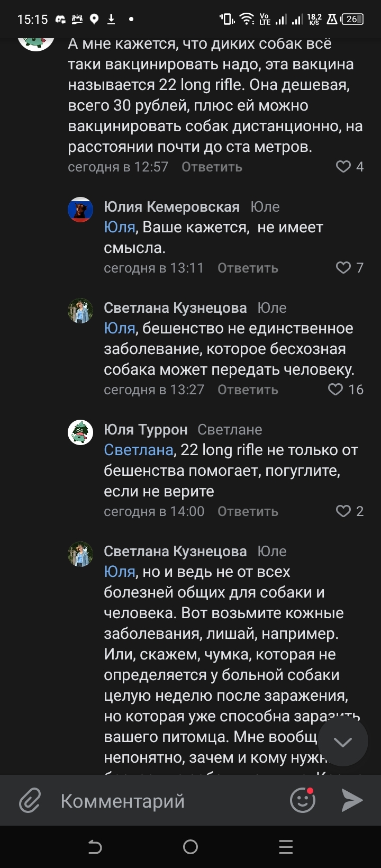This screenshot has width=381, height=868.
Task: Tap the blue Светлана mention link
Action: pos(139,450)
